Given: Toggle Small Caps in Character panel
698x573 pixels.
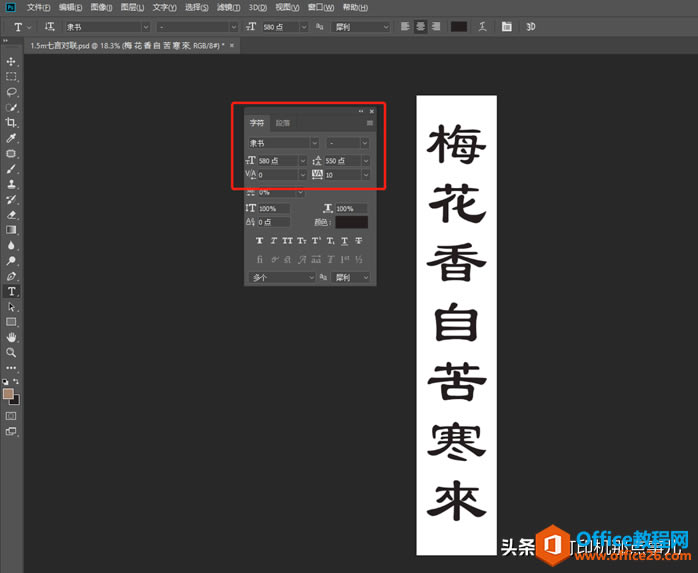Looking at the screenshot, I should pos(302,241).
